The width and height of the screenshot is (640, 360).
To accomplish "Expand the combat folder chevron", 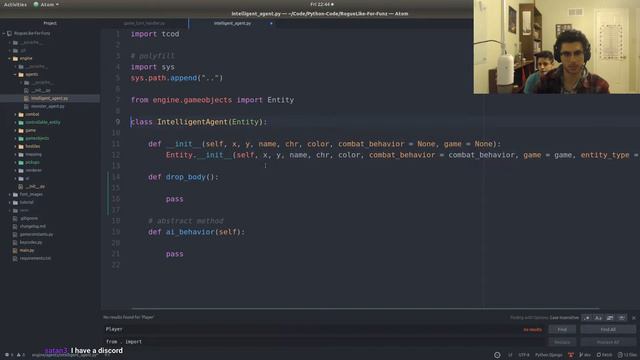I will click(16, 114).
